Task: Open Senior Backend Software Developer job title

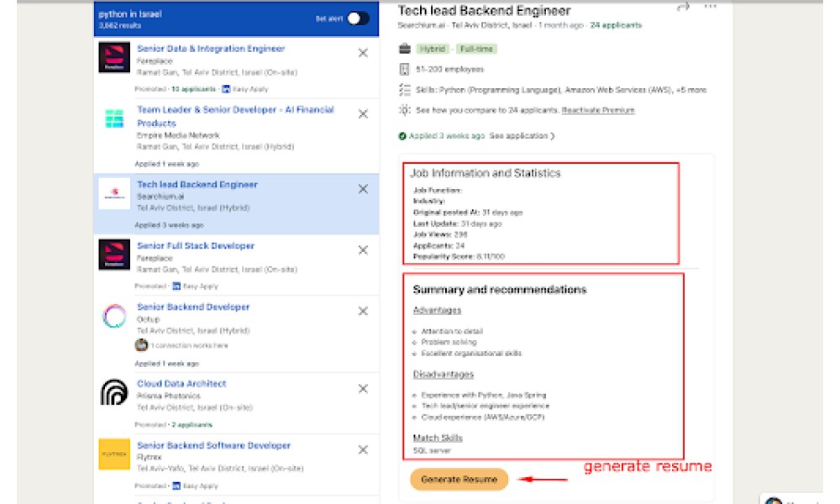Action: tap(213, 445)
